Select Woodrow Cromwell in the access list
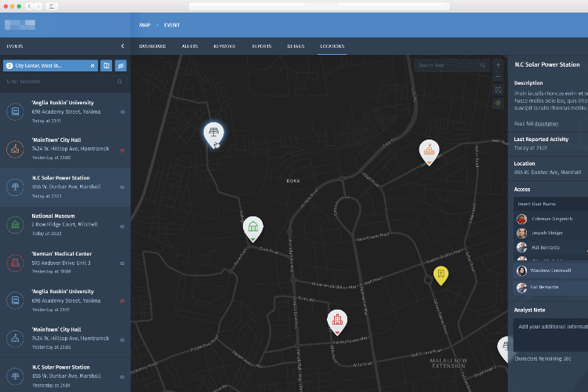588x392 pixels. (x=550, y=270)
